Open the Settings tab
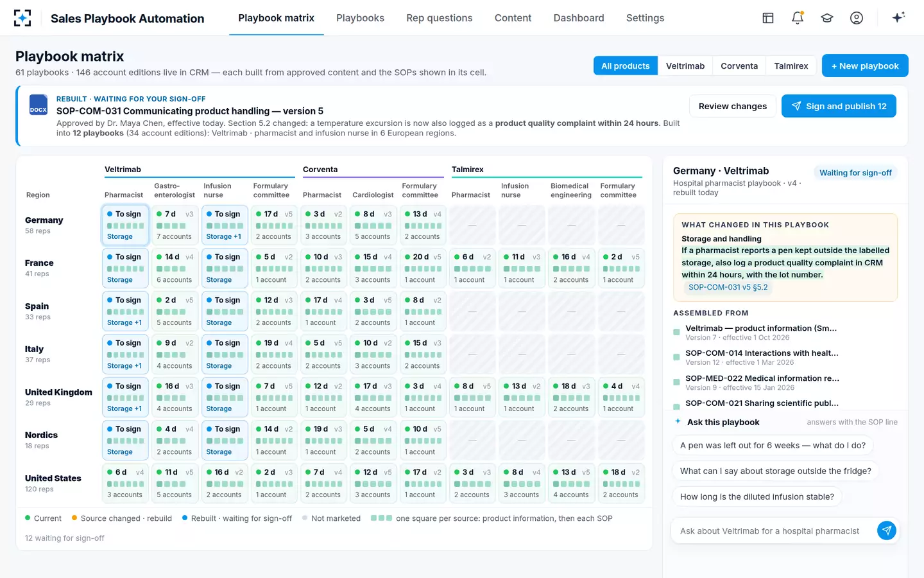 tap(645, 18)
